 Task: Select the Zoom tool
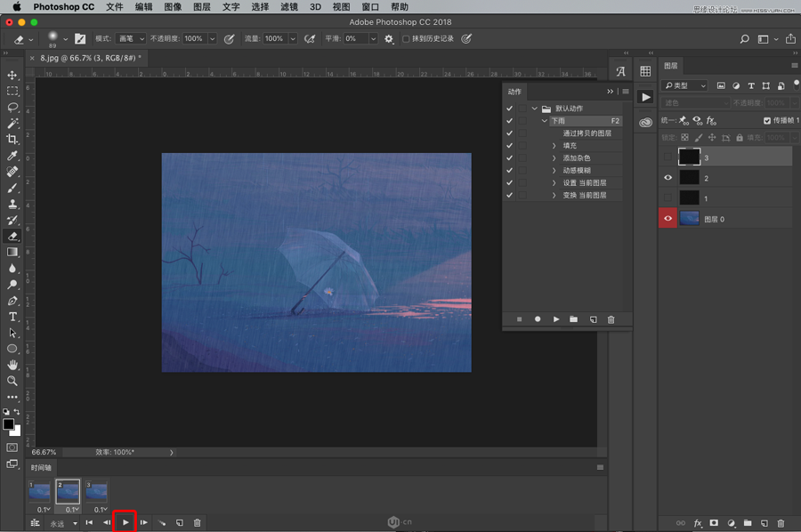click(12, 381)
